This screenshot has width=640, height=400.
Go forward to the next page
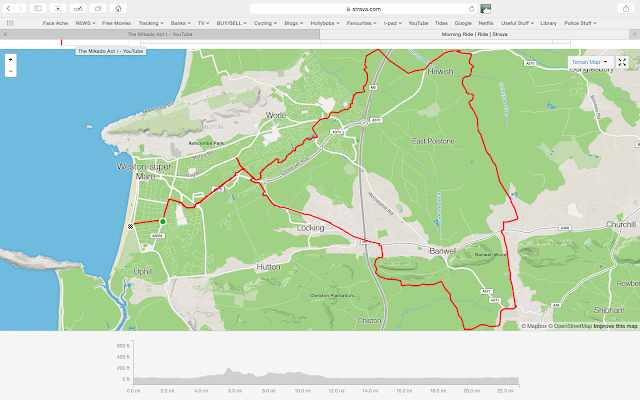point(20,9)
